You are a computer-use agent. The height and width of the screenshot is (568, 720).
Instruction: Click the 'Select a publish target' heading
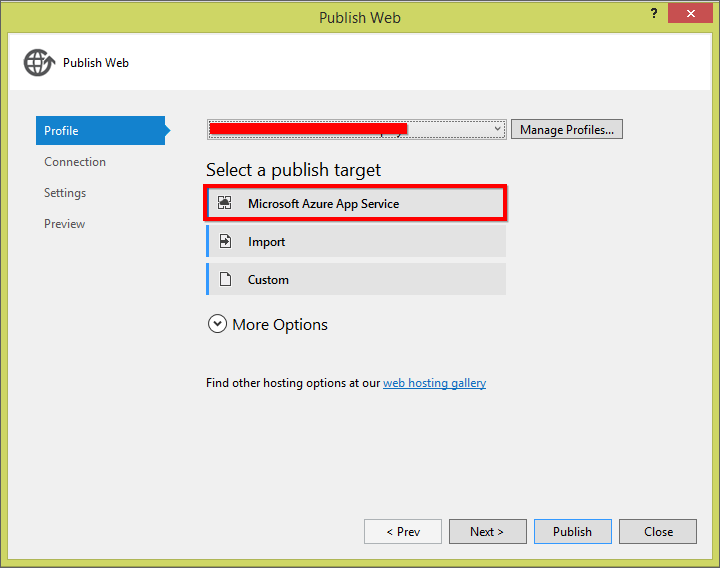(x=293, y=170)
